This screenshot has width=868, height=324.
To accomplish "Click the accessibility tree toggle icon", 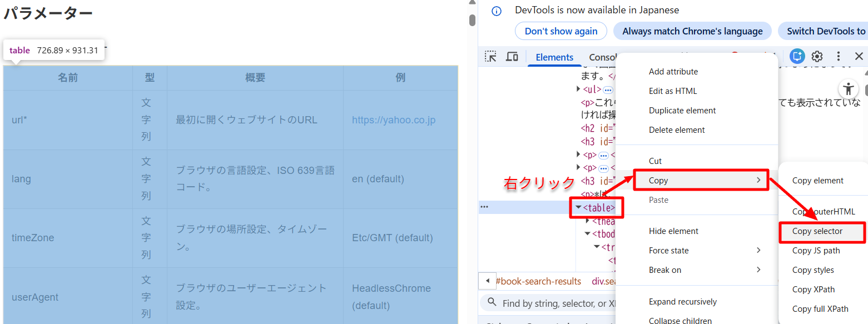I will click(847, 88).
